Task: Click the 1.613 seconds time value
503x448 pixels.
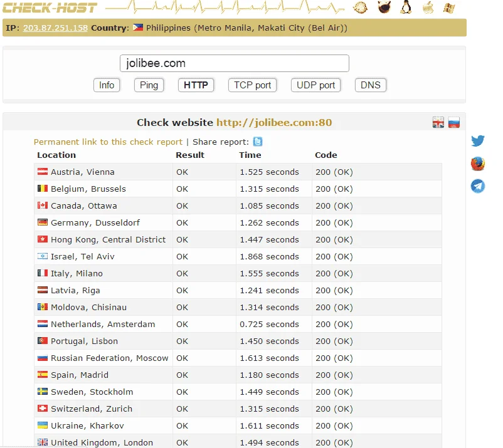Action: click(x=269, y=358)
